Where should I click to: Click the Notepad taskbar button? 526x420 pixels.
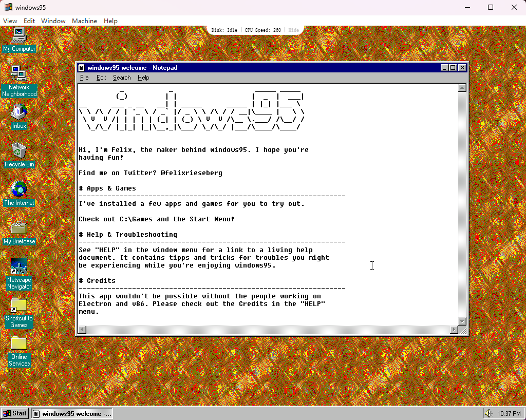pyautogui.click(x=71, y=413)
